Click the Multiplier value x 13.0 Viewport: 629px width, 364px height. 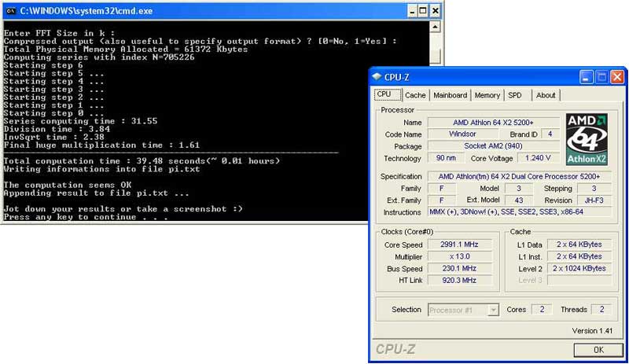(459, 256)
